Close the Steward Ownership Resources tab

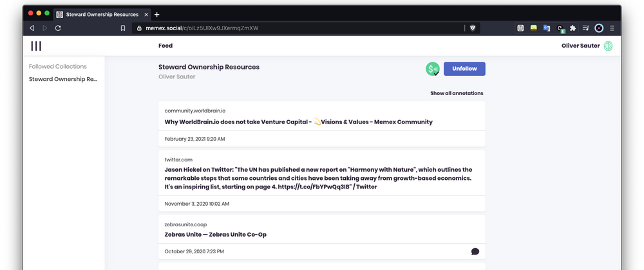(x=146, y=14)
